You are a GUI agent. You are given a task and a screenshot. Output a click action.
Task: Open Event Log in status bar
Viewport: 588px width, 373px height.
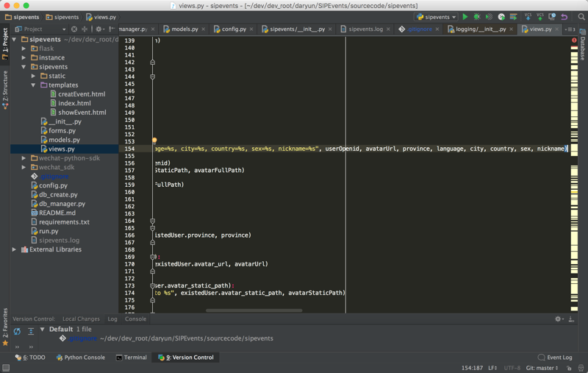(x=555, y=358)
